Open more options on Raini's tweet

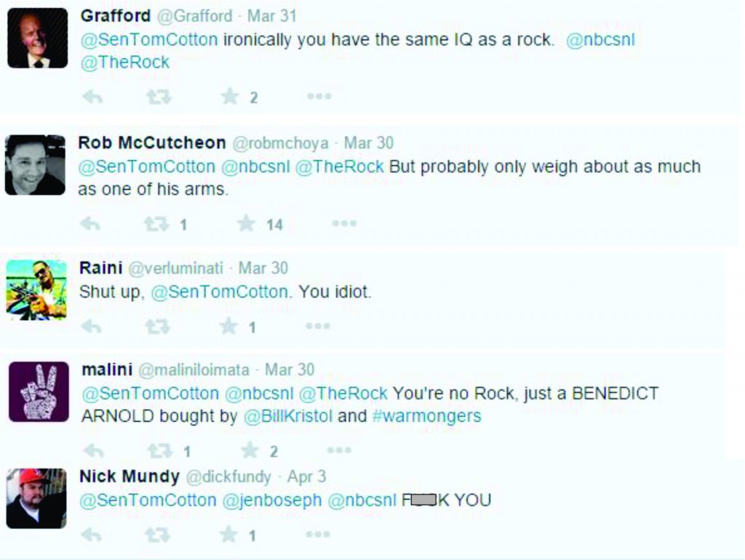click(x=318, y=326)
